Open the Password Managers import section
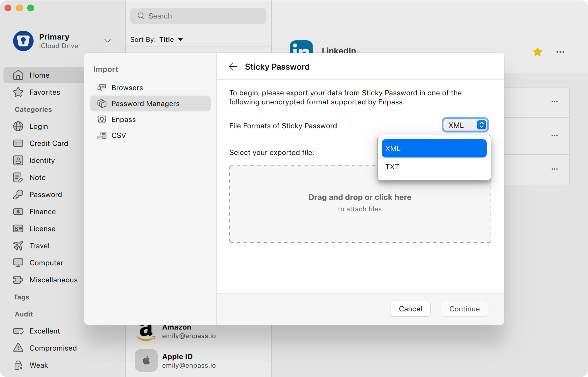This screenshot has width=588, height=377. [x=150, y=103]
